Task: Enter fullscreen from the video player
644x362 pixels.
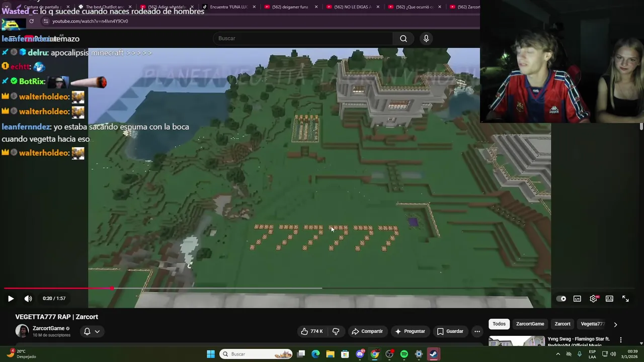Action: pyautogui.click(x=625, y=299)
